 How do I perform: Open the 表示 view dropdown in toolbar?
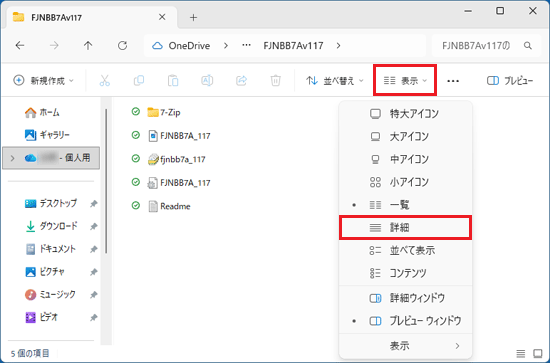click(x=405, y=80)
